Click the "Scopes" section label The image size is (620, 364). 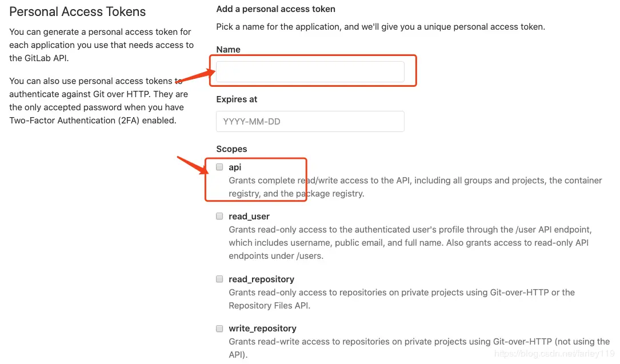[231, 149]
